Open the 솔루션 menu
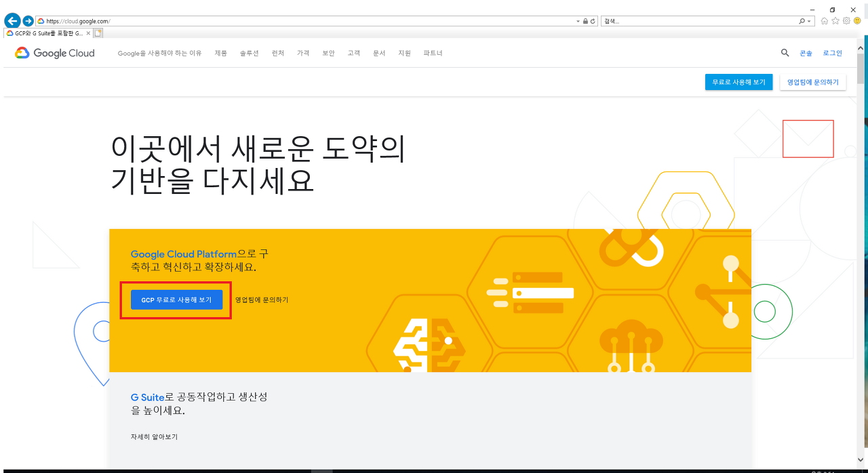This screenshot has height=473, width=868. point(249,53)
